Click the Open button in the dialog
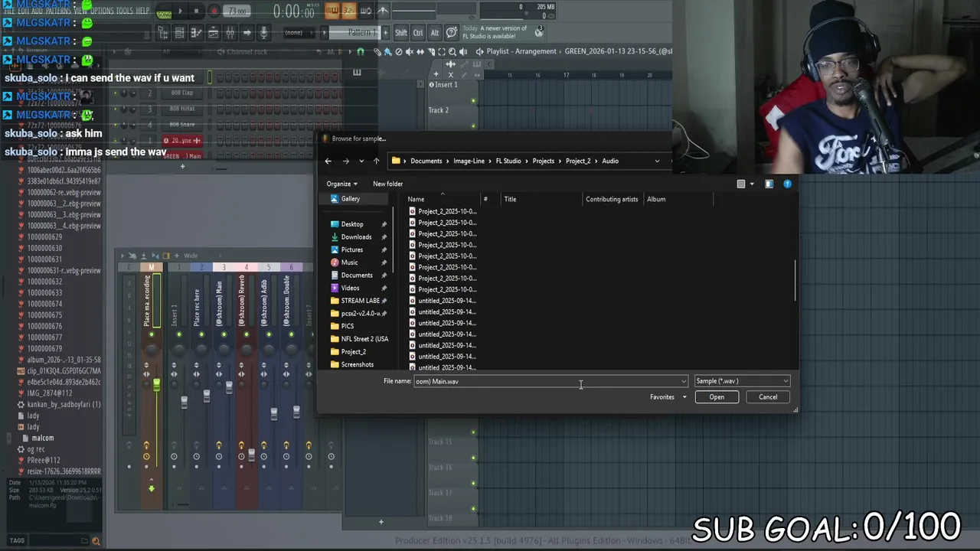 pyautogui.click(x=717, y=397)
